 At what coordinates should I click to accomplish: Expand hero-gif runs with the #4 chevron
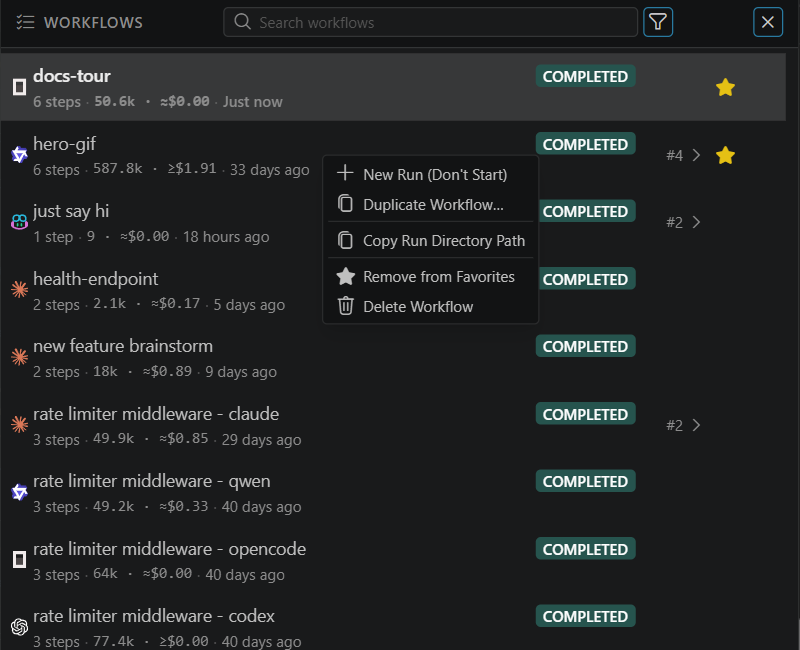[696, 155]
